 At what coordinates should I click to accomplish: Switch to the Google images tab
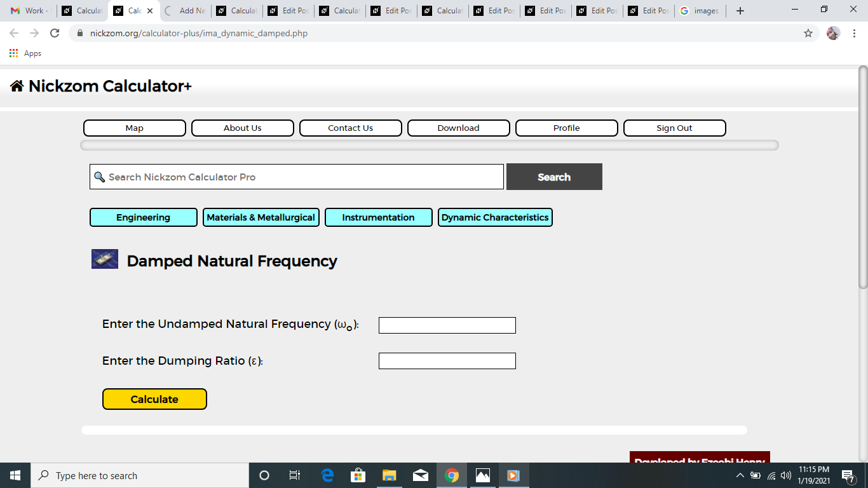click(x=700, y=11)
